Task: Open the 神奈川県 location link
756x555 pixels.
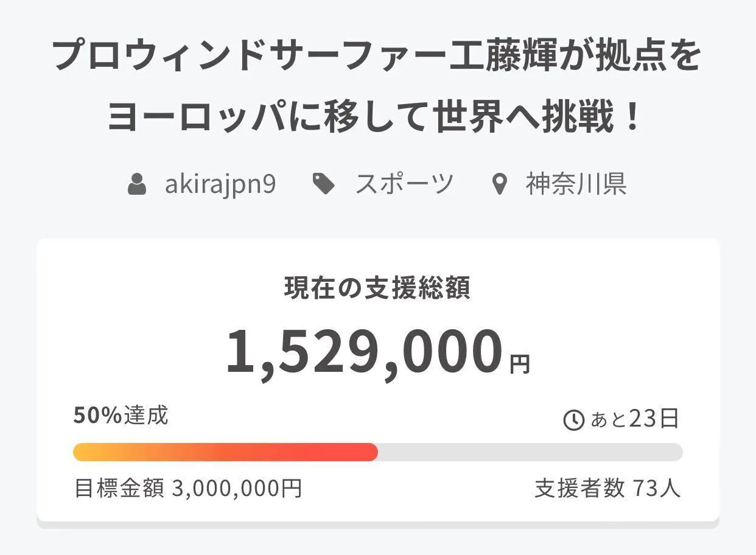Action: (x=576, y=184)
